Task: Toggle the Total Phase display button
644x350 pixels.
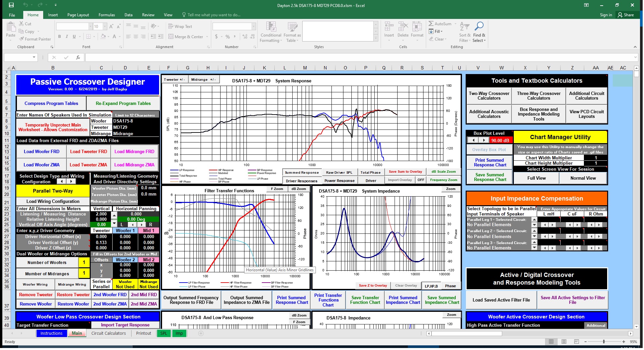Action: (x=370, y=172)
